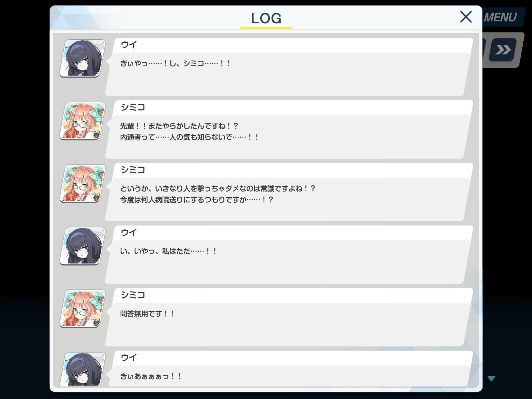Viewport: 532px width, 399px height.
Task: Click the double-arrow skip button
Action: 503,50
